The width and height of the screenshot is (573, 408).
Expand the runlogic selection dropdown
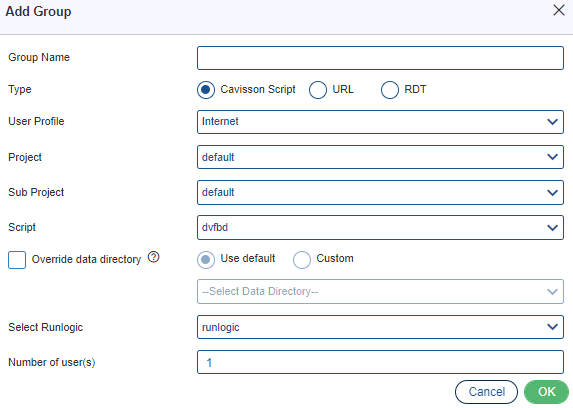(x=380, y=327)
